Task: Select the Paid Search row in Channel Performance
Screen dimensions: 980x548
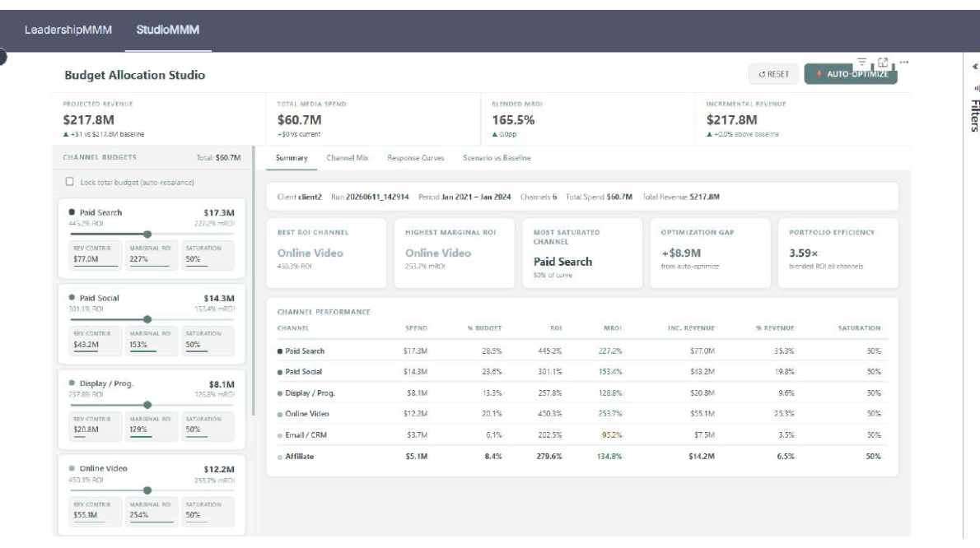Action: pyautogui.click(x=582, y=351)
